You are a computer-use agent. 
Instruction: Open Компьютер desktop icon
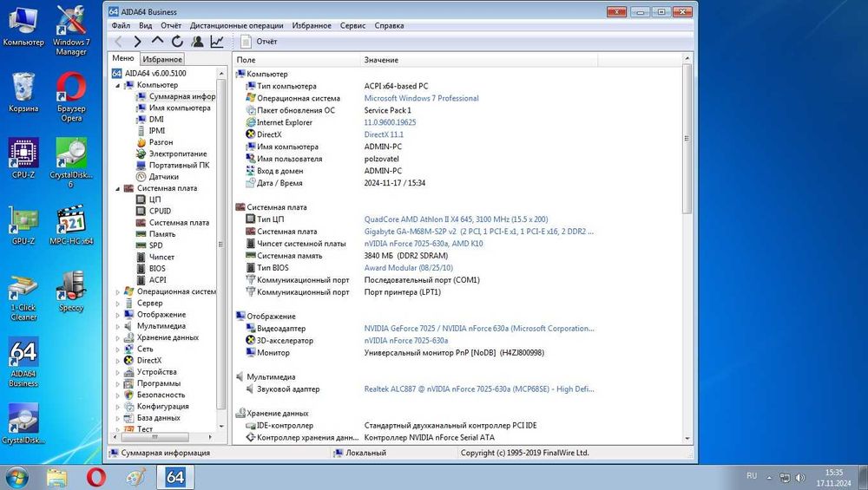coord(23,26)
